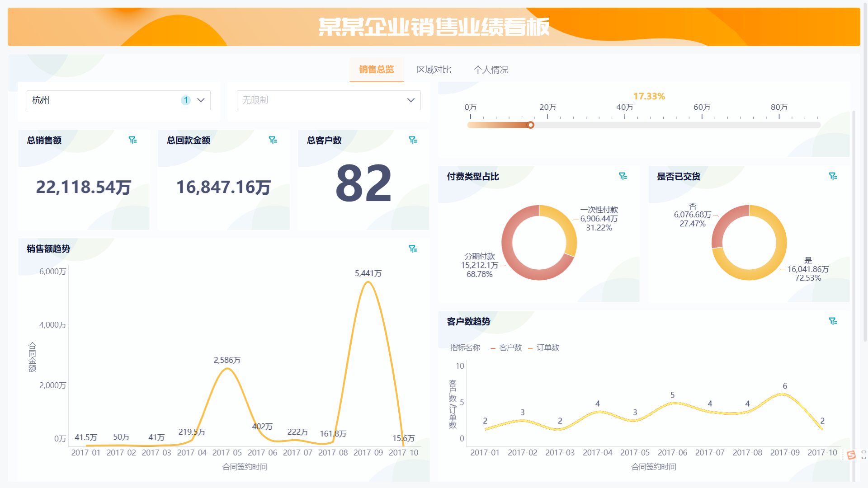The height and width of the screenshot is (488, 868).
Task: Click inside the 无限制 input field
Action: [316, 100]
